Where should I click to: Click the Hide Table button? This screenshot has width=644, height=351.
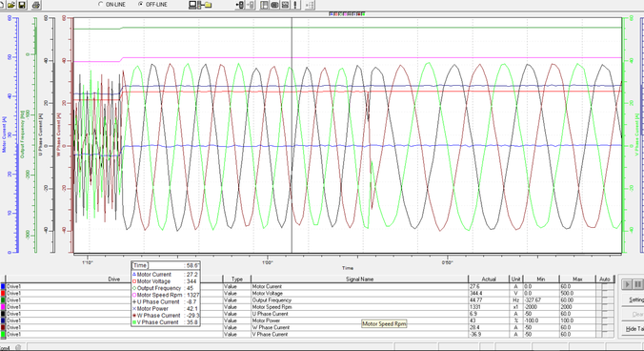tap(633, 329)
